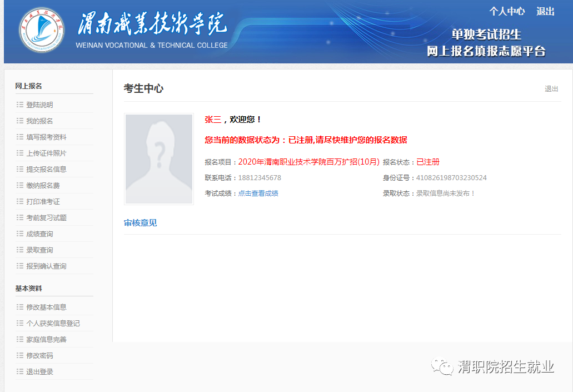The image size is (573, 392).
Task: Open 填写报考资料 sidebar entry
Action: (47, 137)
